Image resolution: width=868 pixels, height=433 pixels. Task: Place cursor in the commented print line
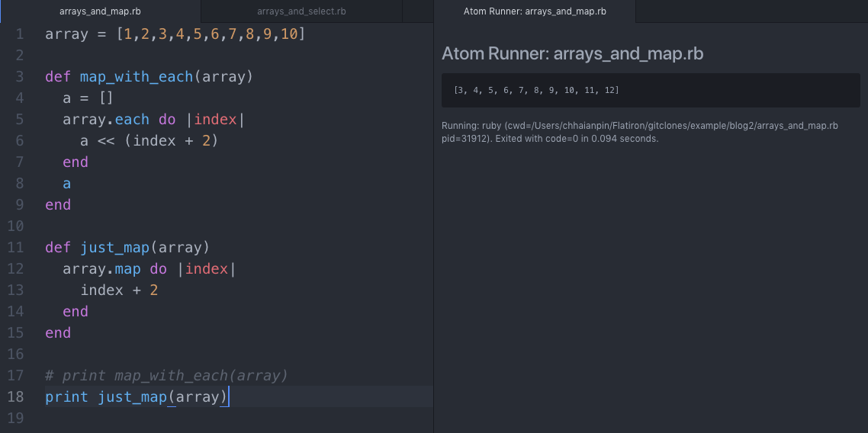tap(166, 376)
